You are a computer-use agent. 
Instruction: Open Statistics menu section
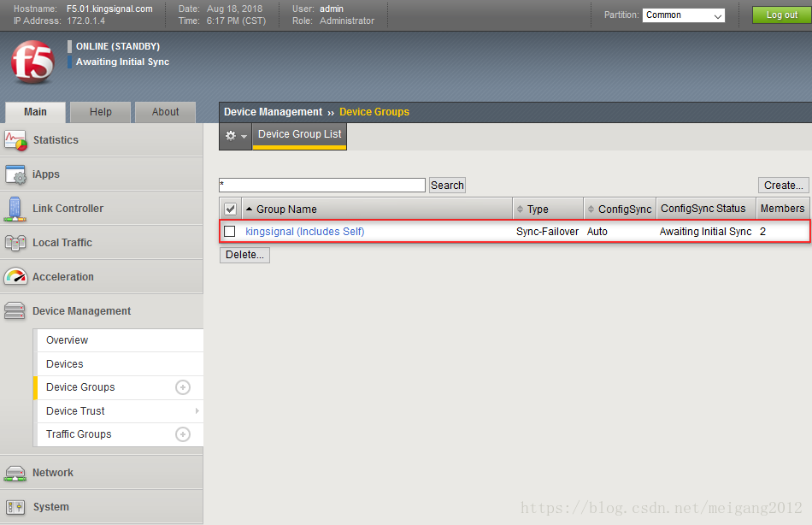click(x=102, y=140)
